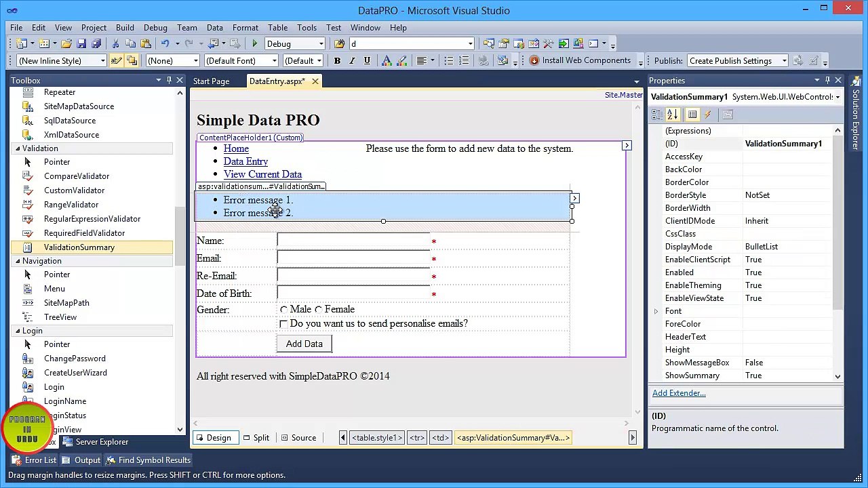Click the Save icon in the toolbar
Screen dimensions: 868x488
coord(81,44)
